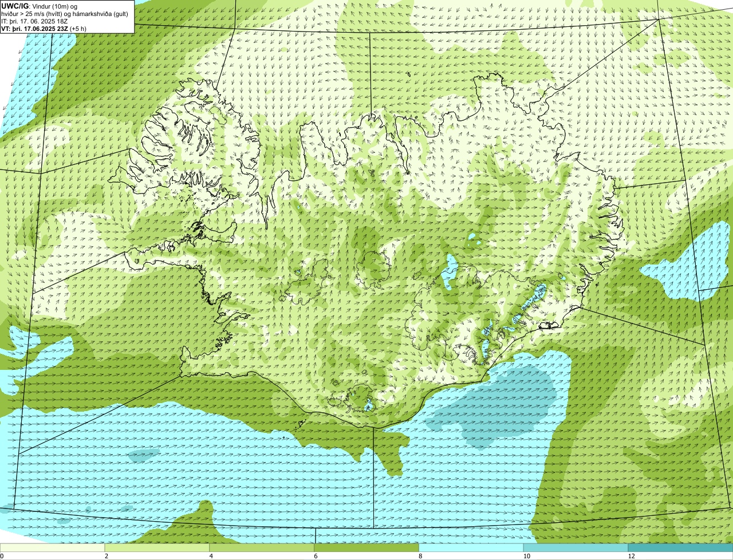This screenshot has height=560, width=733.
Task: Click the "VT: þri. 17.06.2025 23Z (+5 h)" line
Action: pos(44,28)
